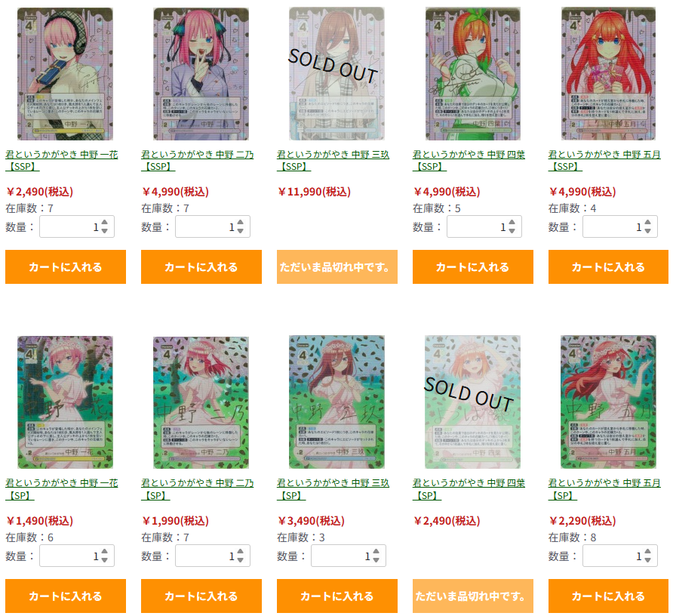Focus quantity field of 中野一花 SP card

coord(77,556)
